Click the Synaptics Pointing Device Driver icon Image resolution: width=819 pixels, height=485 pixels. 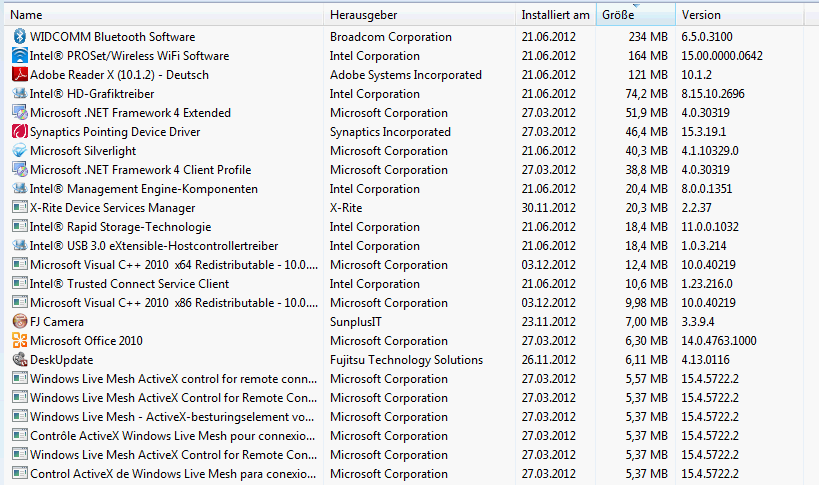click(x=19, y=132)
